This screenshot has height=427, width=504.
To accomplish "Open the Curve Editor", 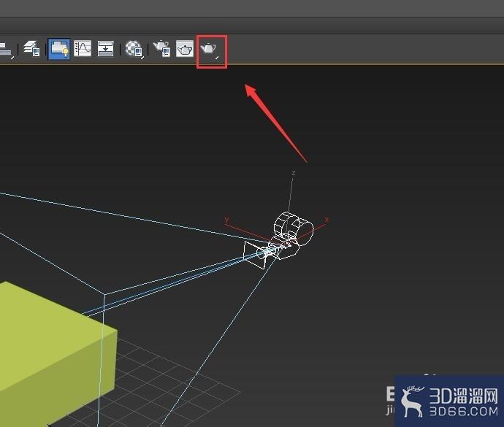I will [83, 49].
